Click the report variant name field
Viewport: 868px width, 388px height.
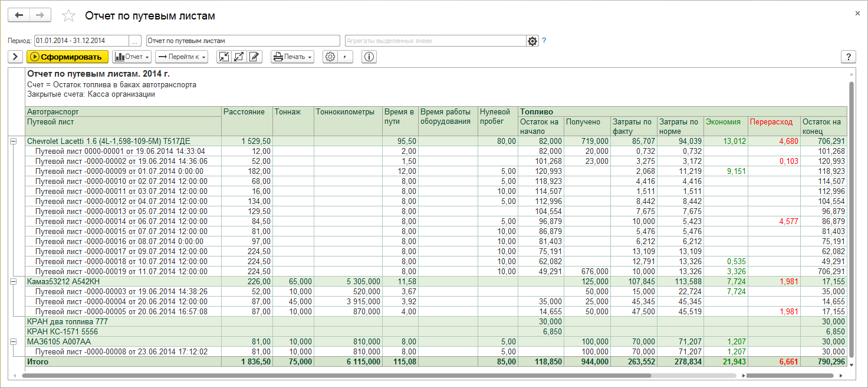pos(242,41)
